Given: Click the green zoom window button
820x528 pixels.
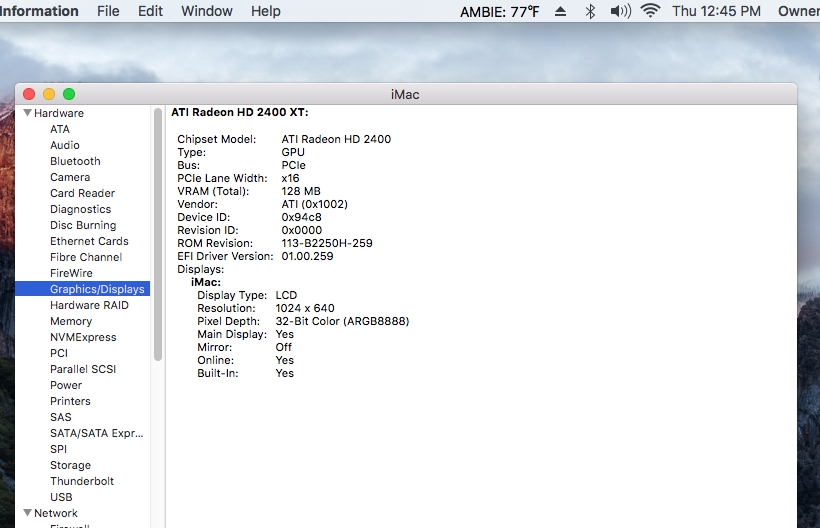Looking at the screenshot, I should coord(69,94).
